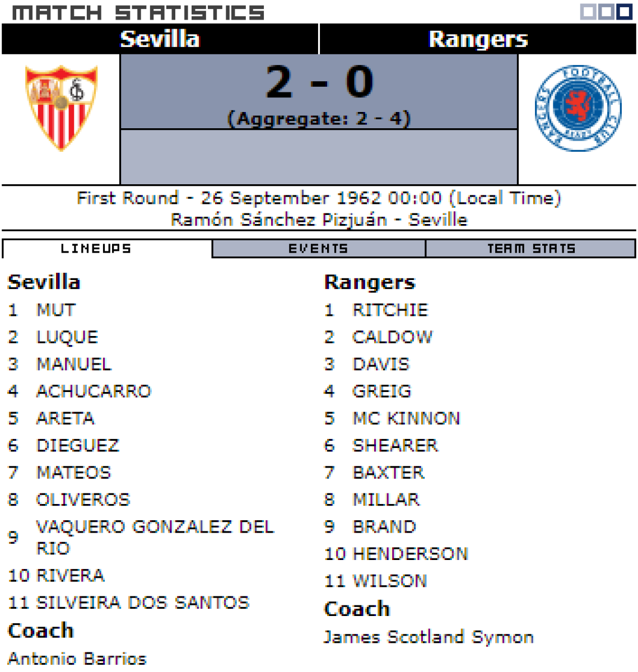Click the Ramón Sánchez Pizjuán venue text
The height and width of the screenshot is (672, 638).
pos(278,220)
